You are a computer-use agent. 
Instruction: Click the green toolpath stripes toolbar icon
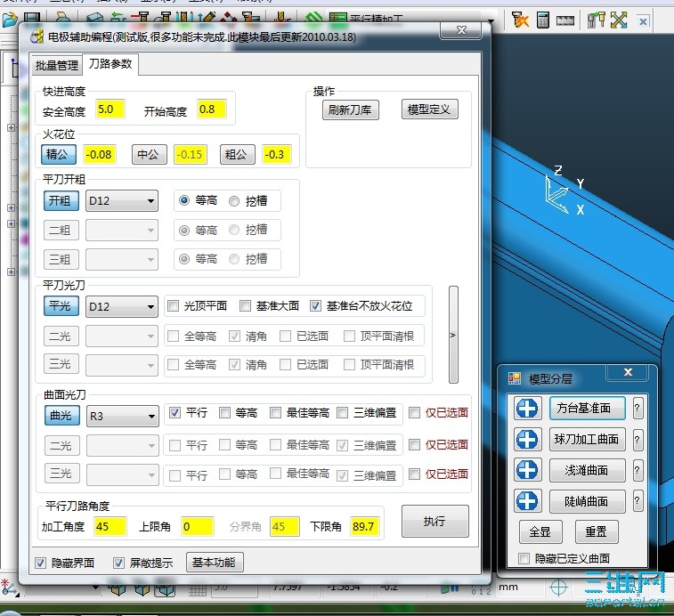[313, 18]
